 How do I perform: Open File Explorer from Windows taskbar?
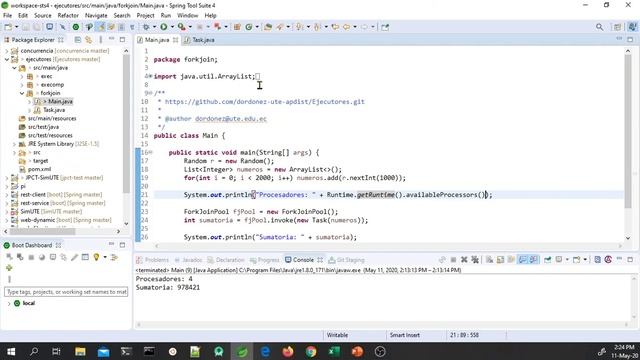pyautogui.click(x=80, y=351)
